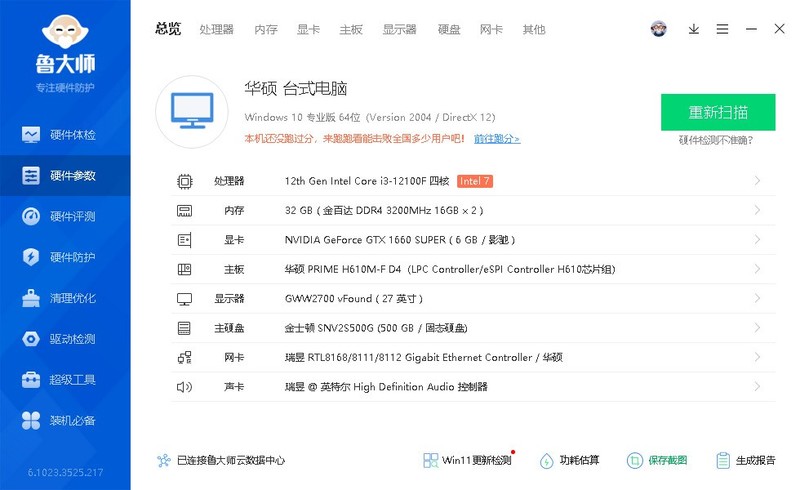The height and width of the screenshot is (490, 800).
Task: Click 华硕 PRIME H610M-F D4 text
Action: click(343, 270)
